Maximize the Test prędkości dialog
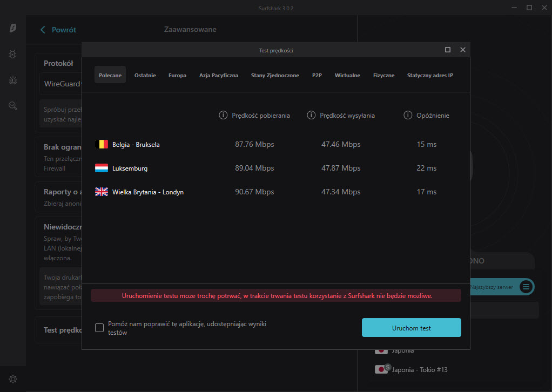 coord(448,50)
